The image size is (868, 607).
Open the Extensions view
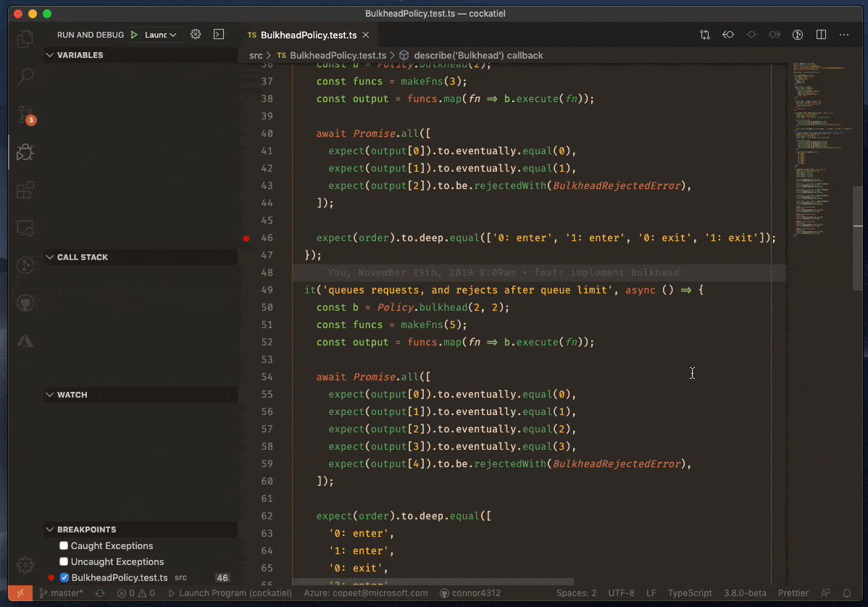[25, 190]
